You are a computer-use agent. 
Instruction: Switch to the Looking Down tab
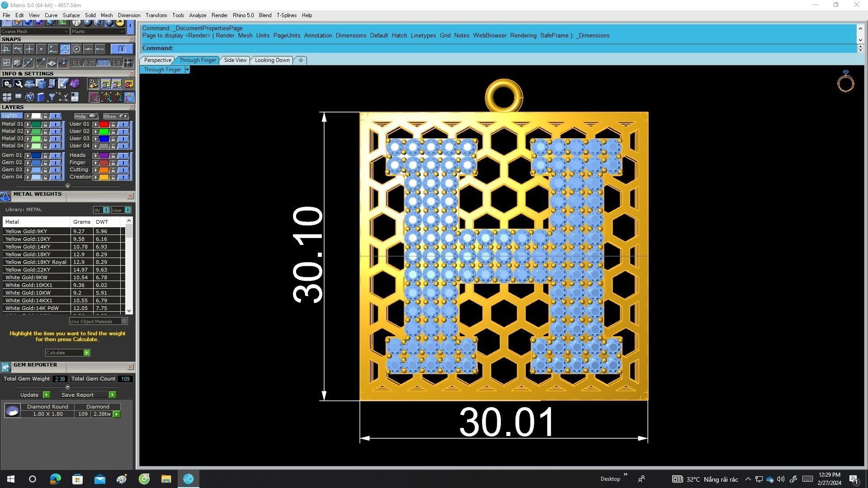[x=272, y=60]
